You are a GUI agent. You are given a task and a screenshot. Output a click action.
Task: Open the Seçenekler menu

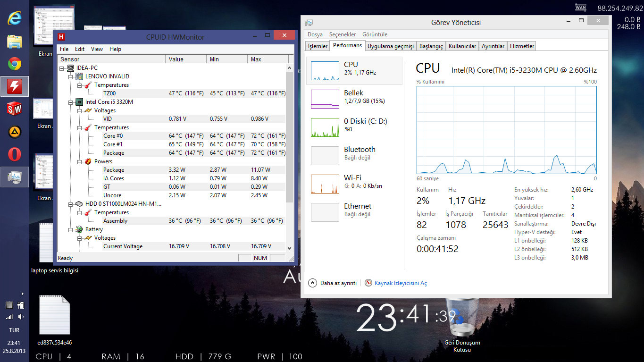(x=343, y=34)
